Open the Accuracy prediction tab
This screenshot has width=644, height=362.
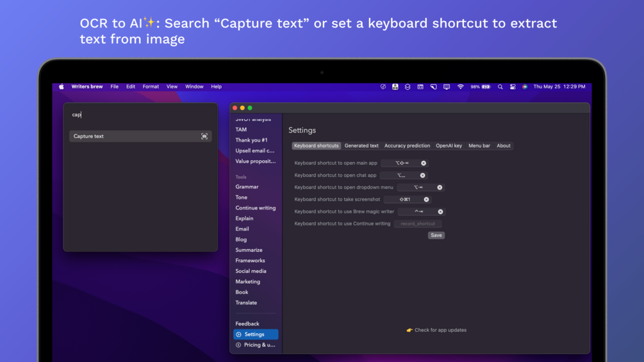tap(407, 145)
